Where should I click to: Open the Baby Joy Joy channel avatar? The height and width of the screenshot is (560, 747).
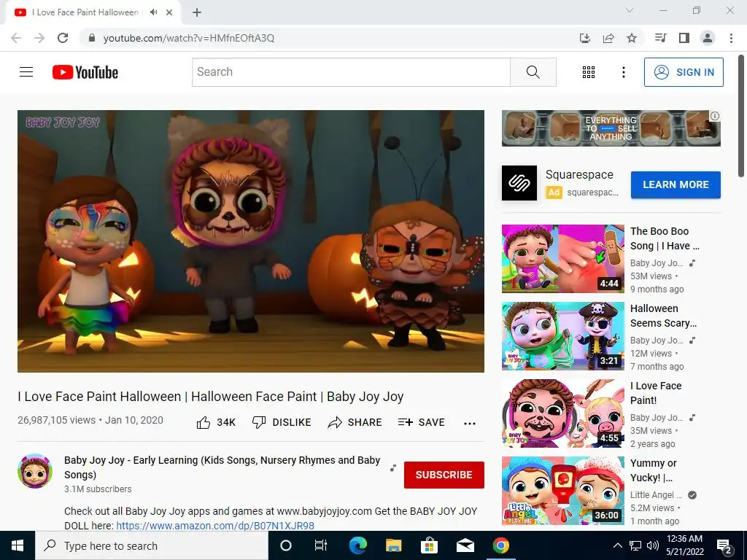pos(35,471)
